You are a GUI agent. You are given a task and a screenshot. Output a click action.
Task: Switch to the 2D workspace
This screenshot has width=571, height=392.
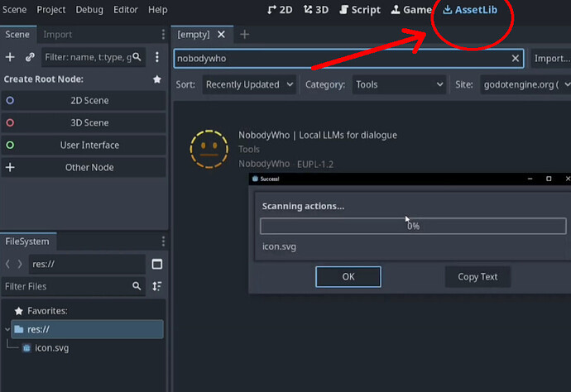click(280, 10)
